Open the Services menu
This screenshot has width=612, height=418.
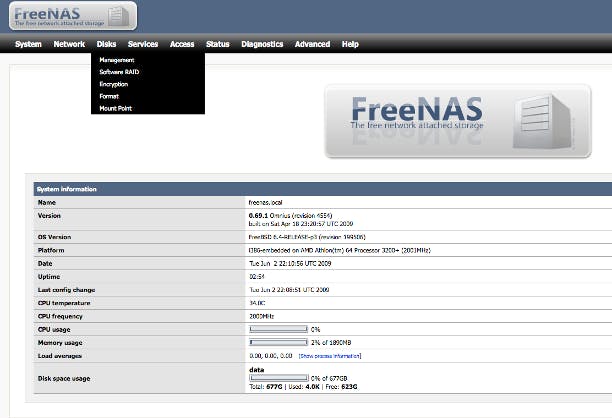[x=143, y=44]
